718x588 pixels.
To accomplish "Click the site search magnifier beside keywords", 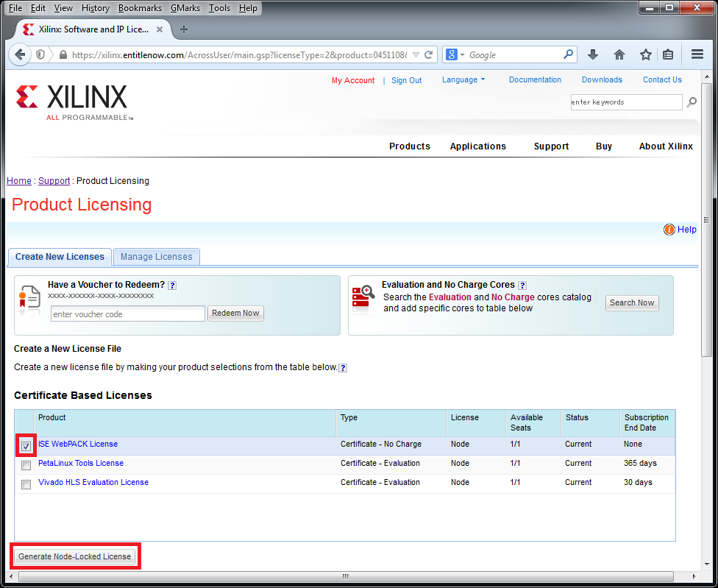I will coord(692,102).
